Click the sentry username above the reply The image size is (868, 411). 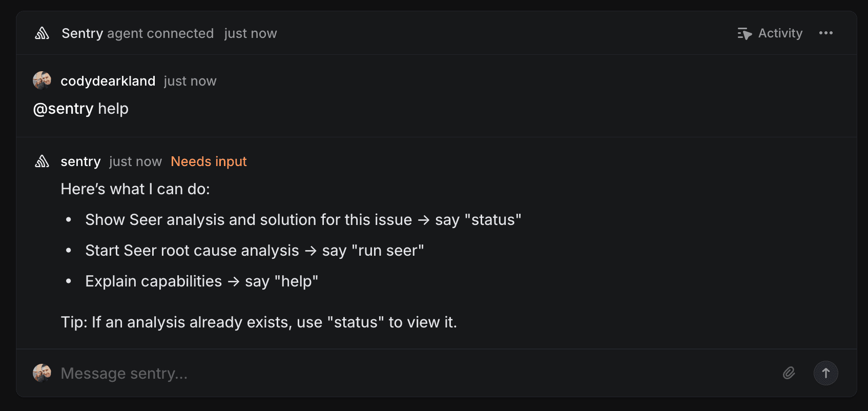[x=80, y=161]
